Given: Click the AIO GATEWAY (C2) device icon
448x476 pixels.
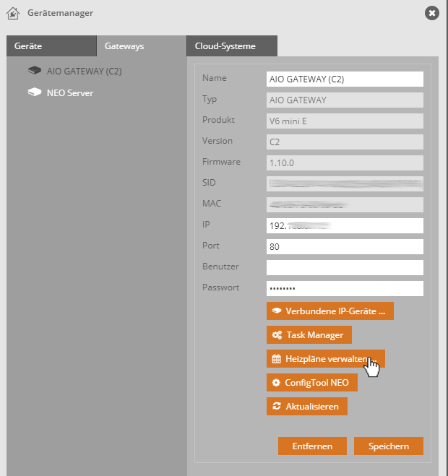Looking at the screenshot, I should click(34, 72).
